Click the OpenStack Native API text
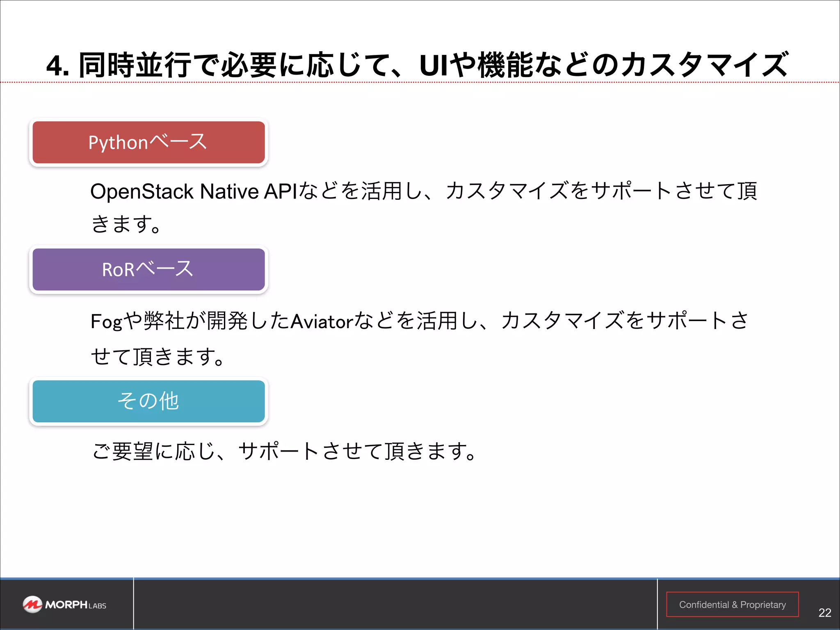 (195, 192)
